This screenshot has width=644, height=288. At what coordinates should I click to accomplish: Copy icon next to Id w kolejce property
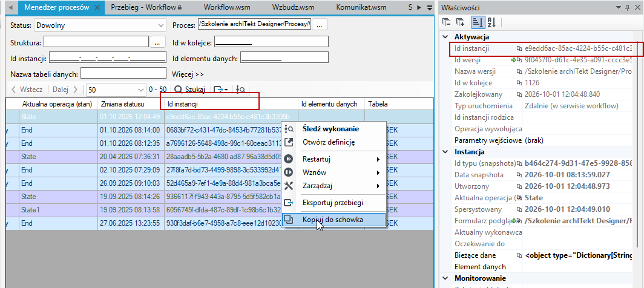point(519,83)
